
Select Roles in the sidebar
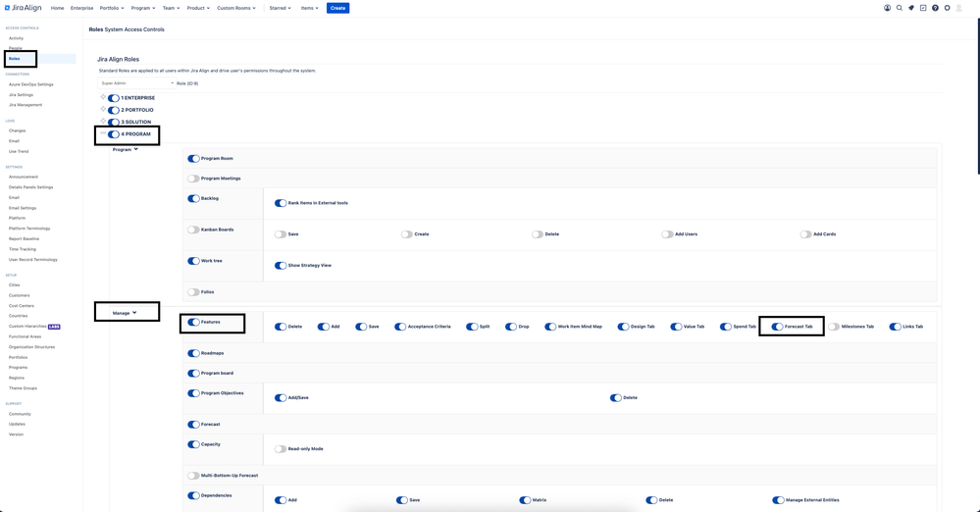[15, 59]
